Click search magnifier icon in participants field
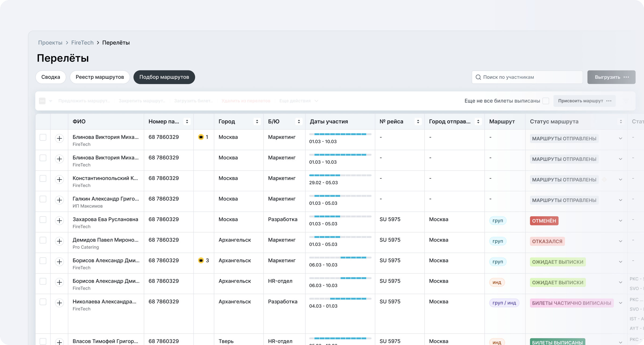The image size is (644, 345). pyautogui.click(x=478, y=77)
